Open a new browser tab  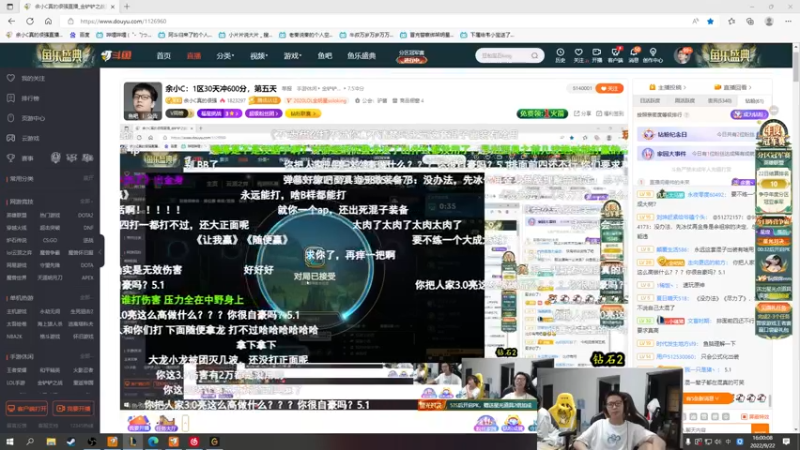[x=127, y=7]
